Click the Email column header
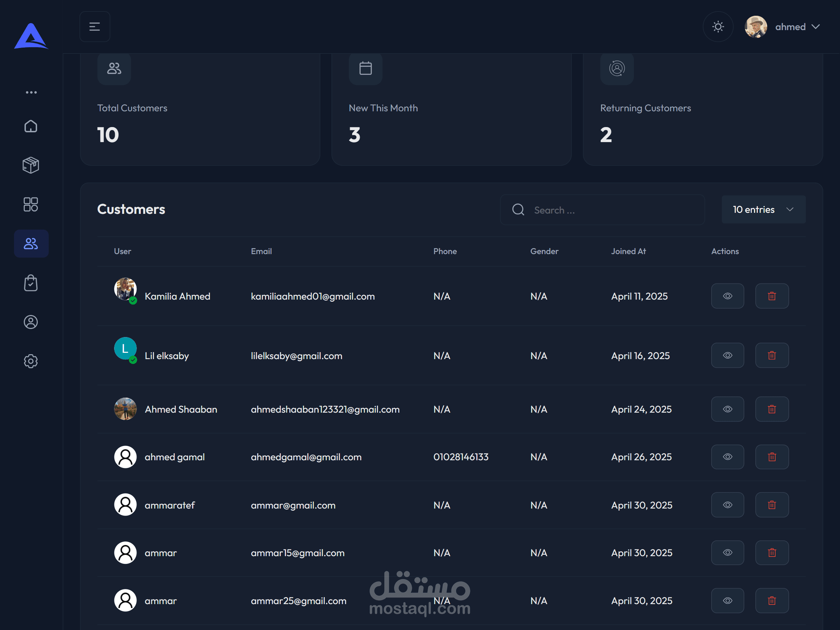 (261, 251)
